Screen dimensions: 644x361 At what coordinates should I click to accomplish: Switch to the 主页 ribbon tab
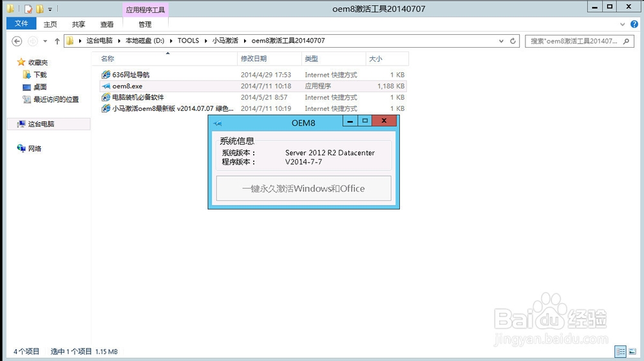point(50,24)
